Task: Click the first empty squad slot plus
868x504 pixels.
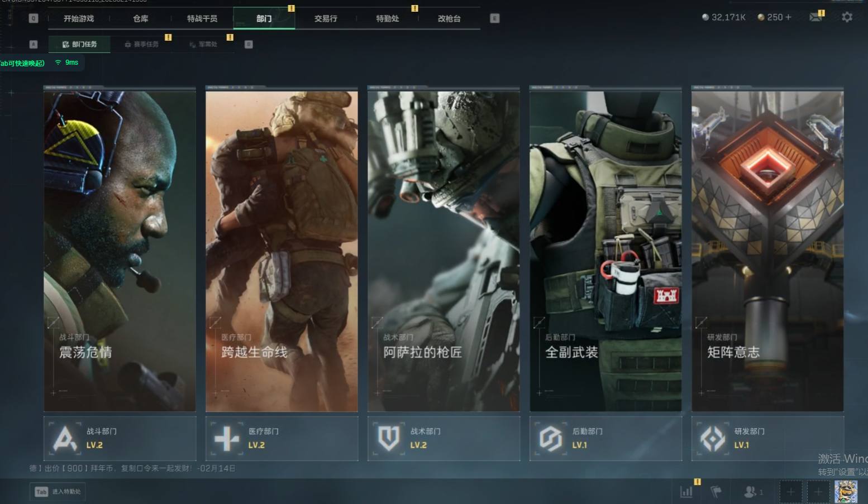Action: [x=791, y=492]
